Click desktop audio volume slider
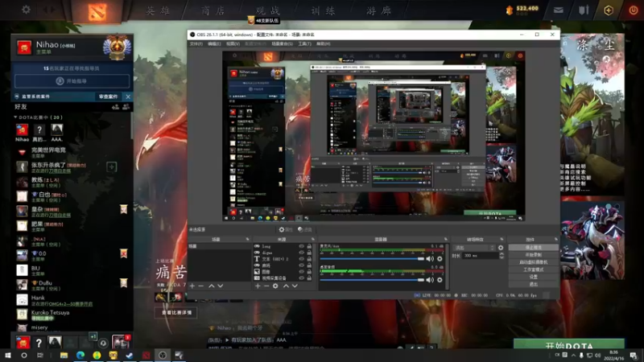Viewport: 644px width, 362px height. point(372,280)
